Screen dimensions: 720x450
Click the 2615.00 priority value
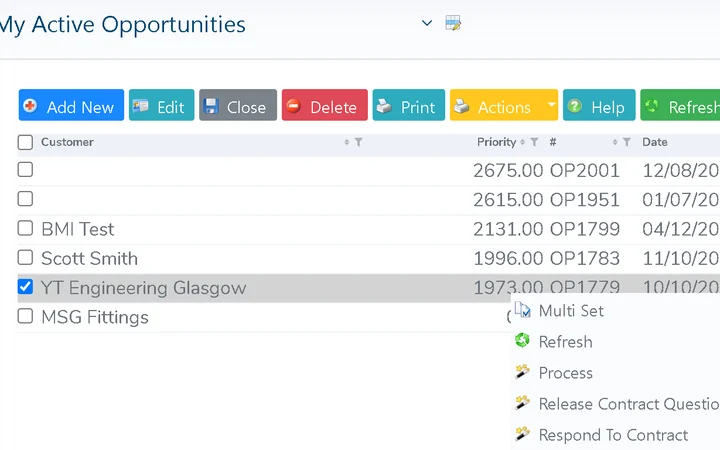[x=508, y=200]
